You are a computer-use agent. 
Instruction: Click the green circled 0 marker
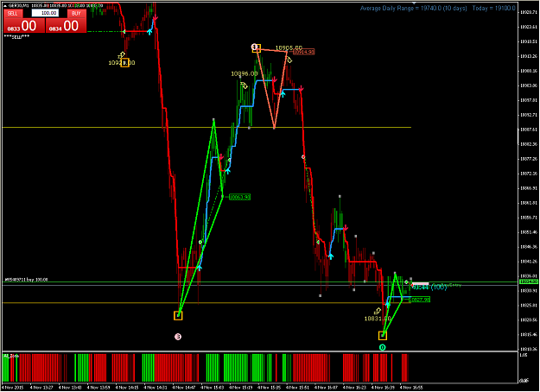pyautogui.click(x=382, y=348)
